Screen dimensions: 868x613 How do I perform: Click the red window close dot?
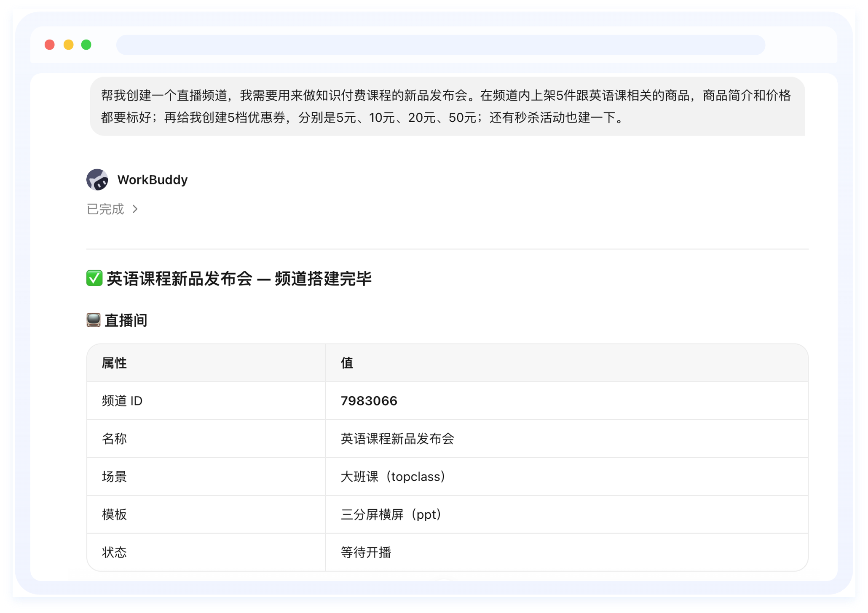pos(50,45)
